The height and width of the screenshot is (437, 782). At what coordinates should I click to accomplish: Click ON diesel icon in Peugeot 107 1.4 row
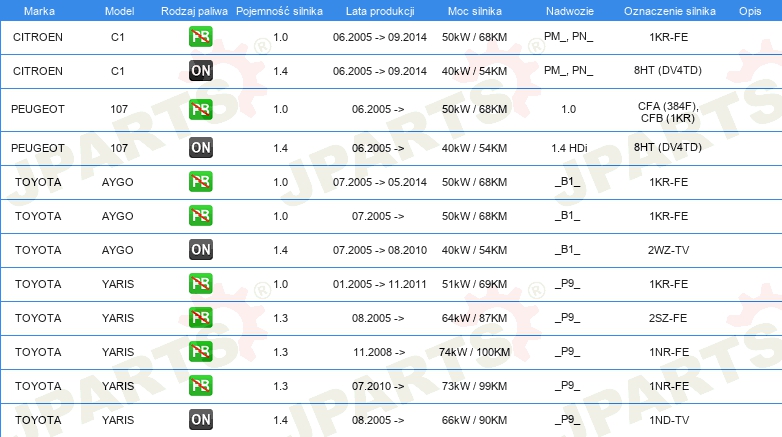click(200, 148)
